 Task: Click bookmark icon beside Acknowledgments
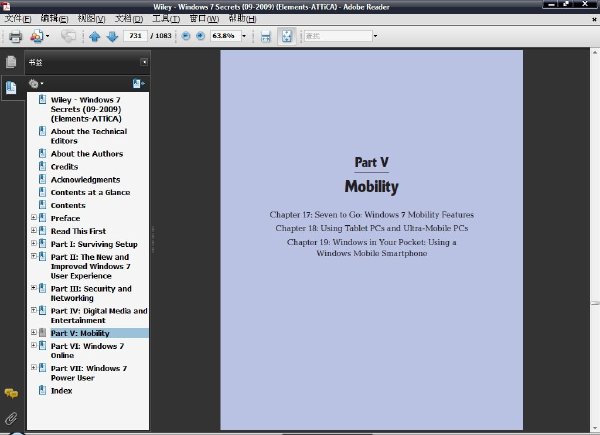click(x=42, y=179)
